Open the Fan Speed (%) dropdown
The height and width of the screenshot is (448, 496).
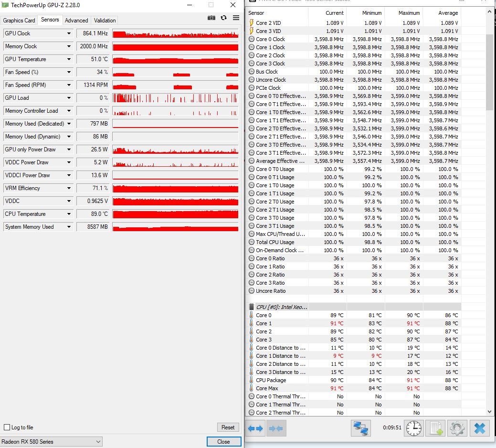point(69,72)
